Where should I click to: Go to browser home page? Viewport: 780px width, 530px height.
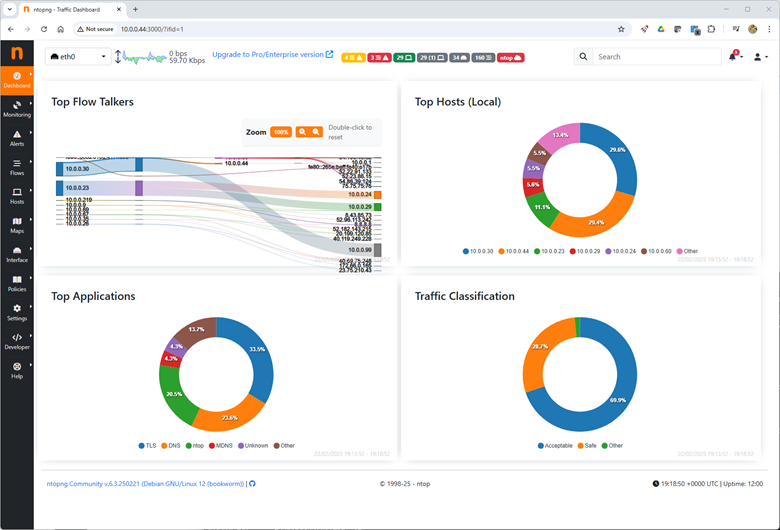pyautogui.click(x=61, y=29)
